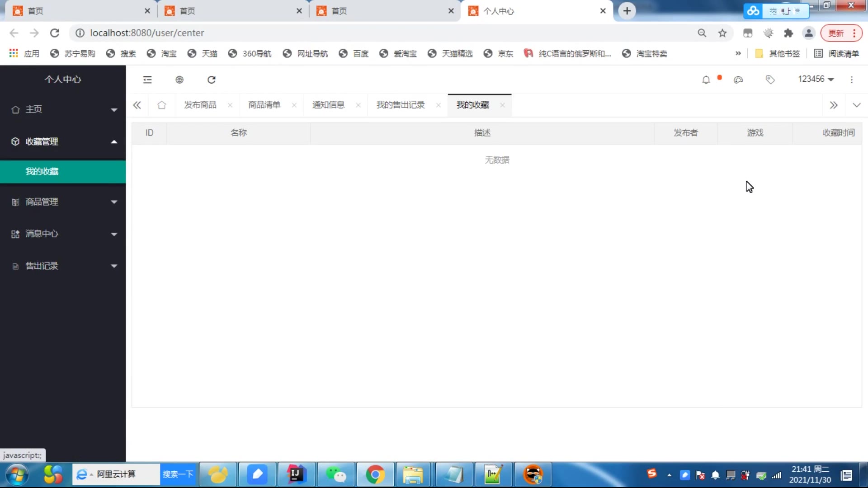The image size is (868, 488).
Task: Open WeChat from the taskbar
Action: [x=336, y=474]
